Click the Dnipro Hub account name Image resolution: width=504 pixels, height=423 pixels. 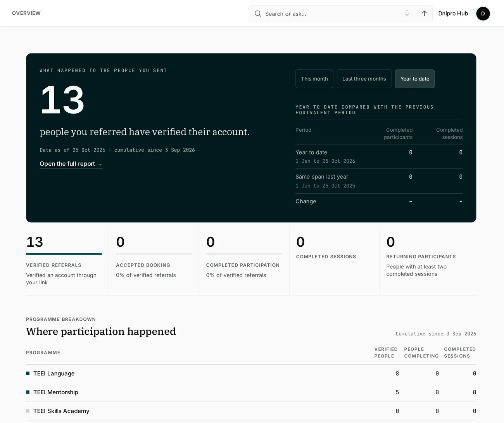(453, 14)
